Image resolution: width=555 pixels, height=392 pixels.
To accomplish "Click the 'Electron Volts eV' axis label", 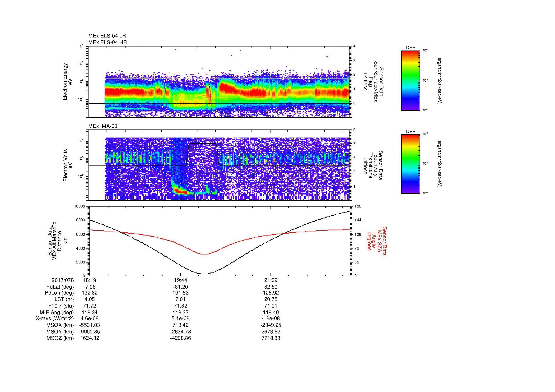I will pos(68,166).
